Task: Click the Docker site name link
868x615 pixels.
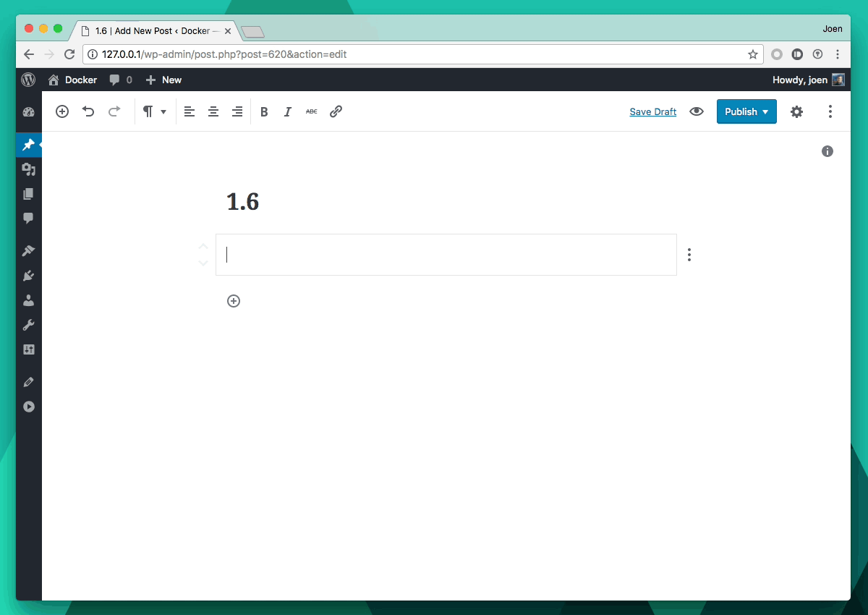Action: (x=80, y=80)
